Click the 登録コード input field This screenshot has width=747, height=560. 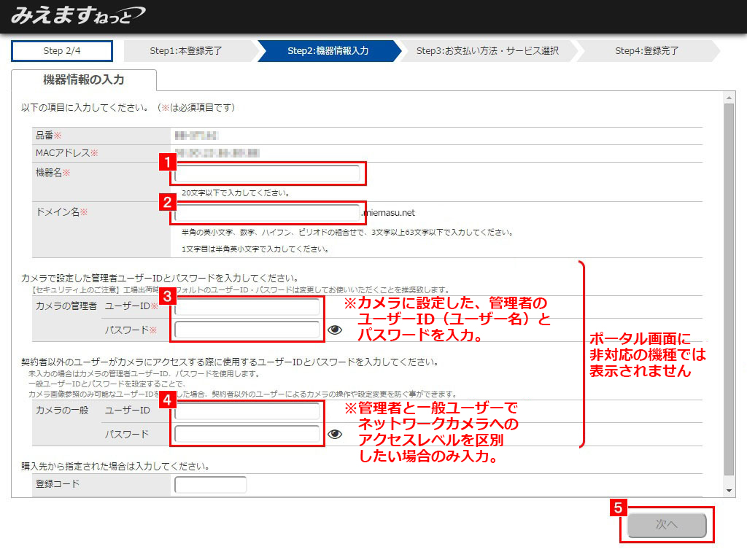click(211, 484)
